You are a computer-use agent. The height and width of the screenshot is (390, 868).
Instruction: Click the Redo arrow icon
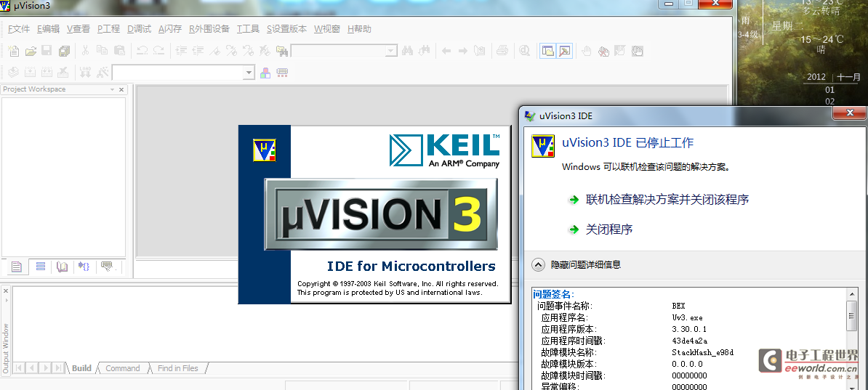pyautogui.click(x=159, y=51)
